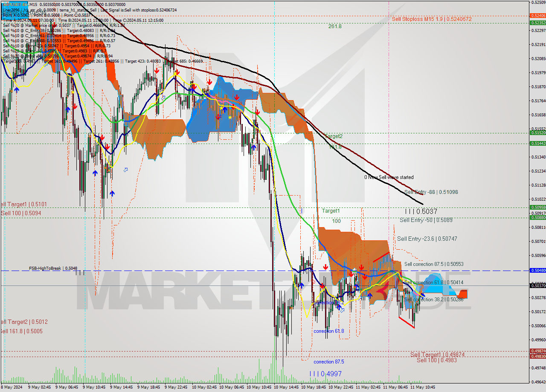Click the 'Sell Entry -50 | 0.5089' label
The image size is (546, 392).
pos(426,220)
